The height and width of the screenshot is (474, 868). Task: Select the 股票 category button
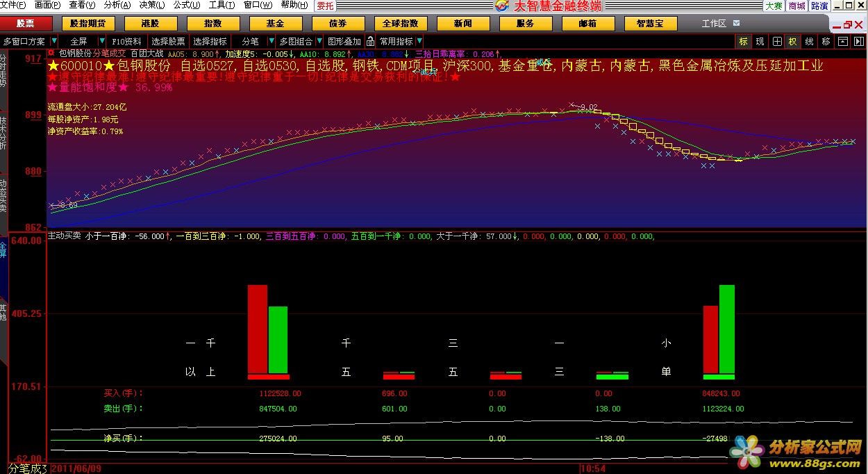click(25, 23)
